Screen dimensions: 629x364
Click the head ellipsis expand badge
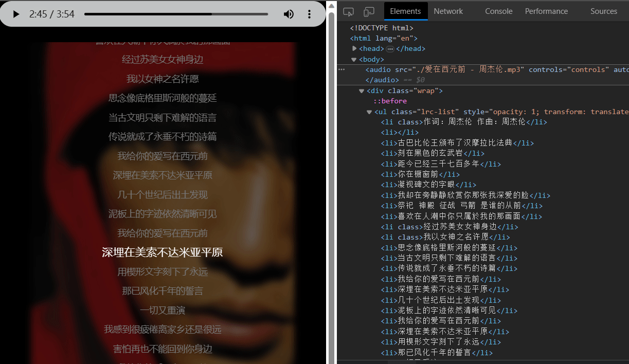click(x=390, y=49)
